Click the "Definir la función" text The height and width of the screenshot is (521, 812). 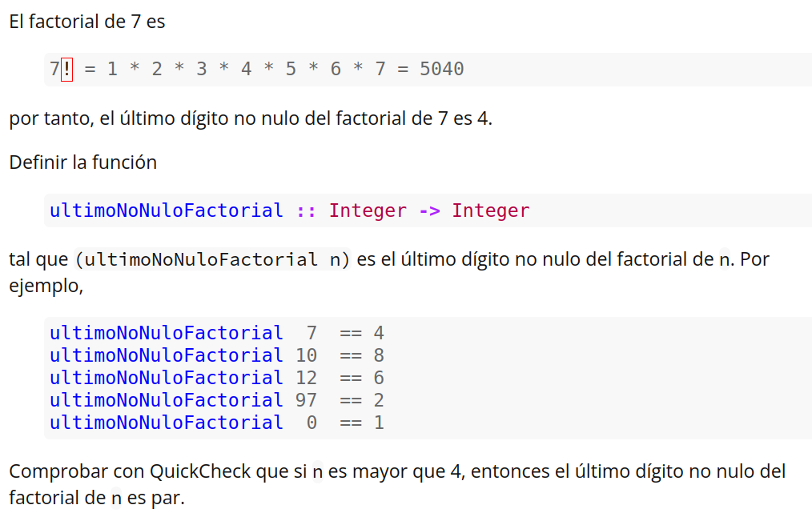coord(83,162)
